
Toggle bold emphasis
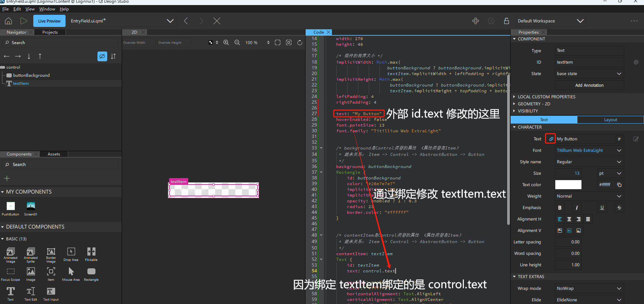click(560, 208)
